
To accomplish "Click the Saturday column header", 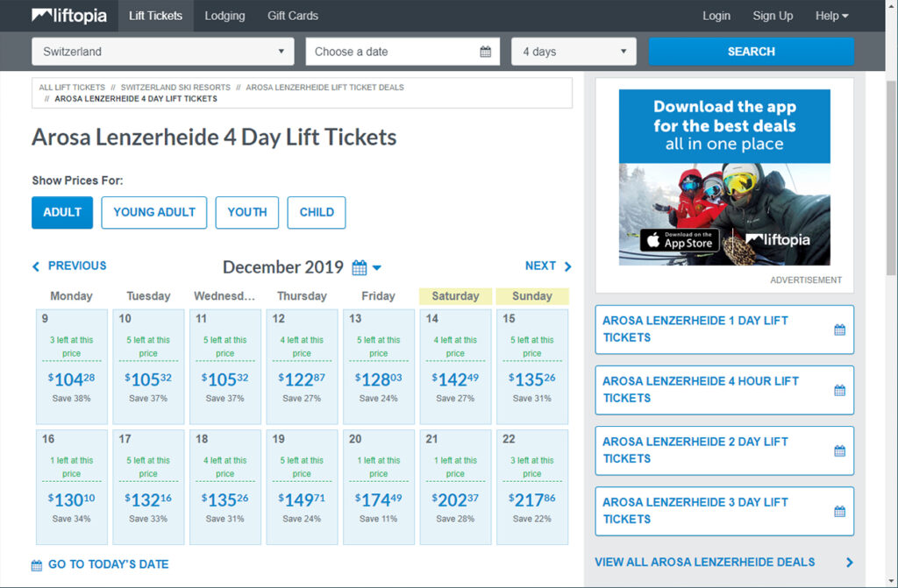I will tap(455, 296).
